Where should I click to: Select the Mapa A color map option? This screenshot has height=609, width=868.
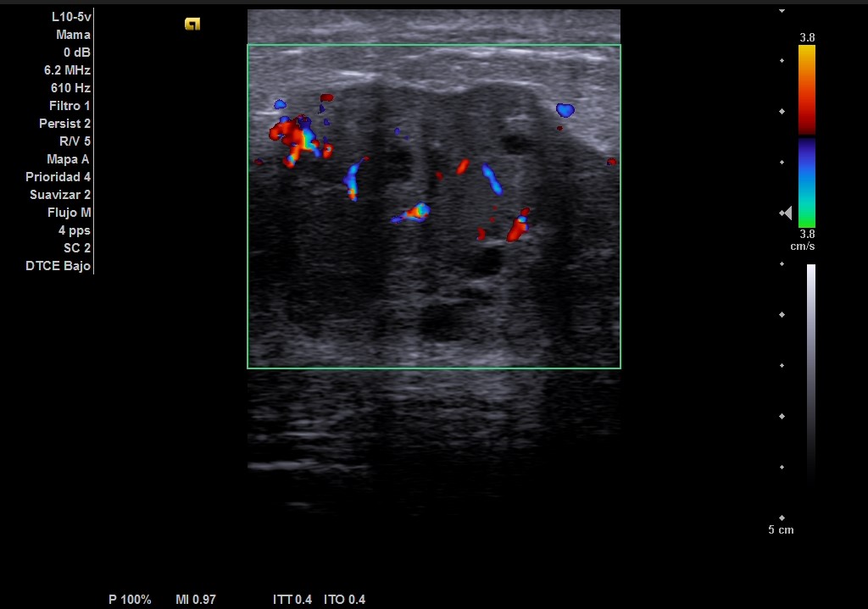[x=68, y=159]
